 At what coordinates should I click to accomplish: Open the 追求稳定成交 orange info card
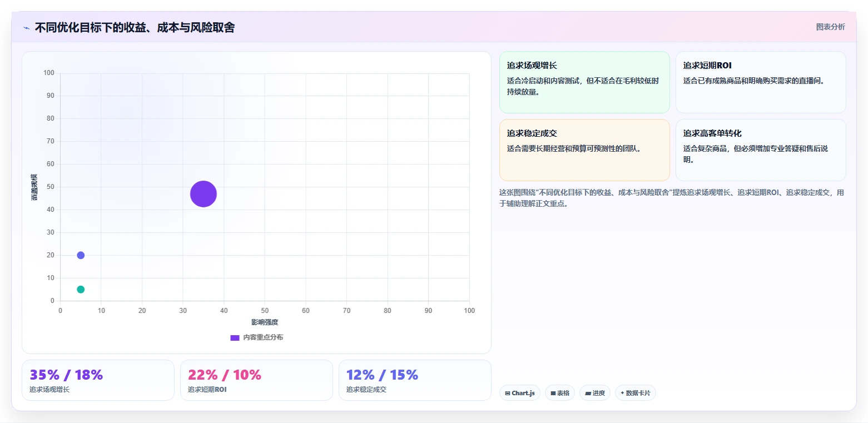tap(584, 150)
